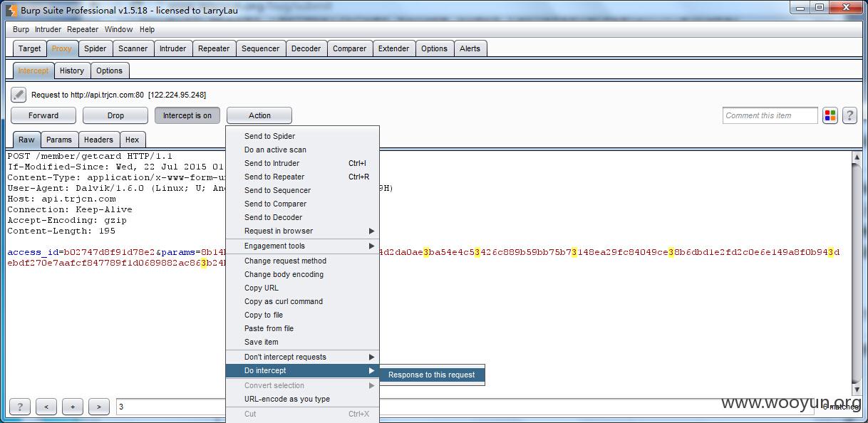The height and width of the screenshot is (423, 868).
Task: Choose Response to this request
Action: coord(432,375)
